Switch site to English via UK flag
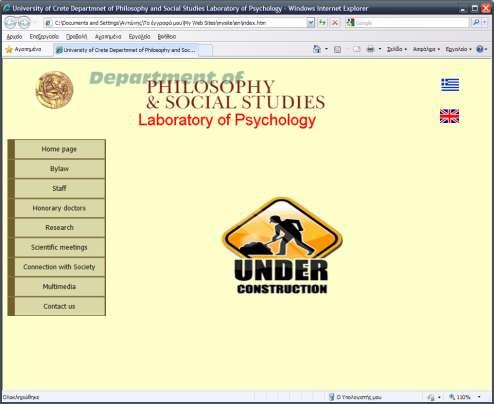494x404 pixels. click(449, 116)
